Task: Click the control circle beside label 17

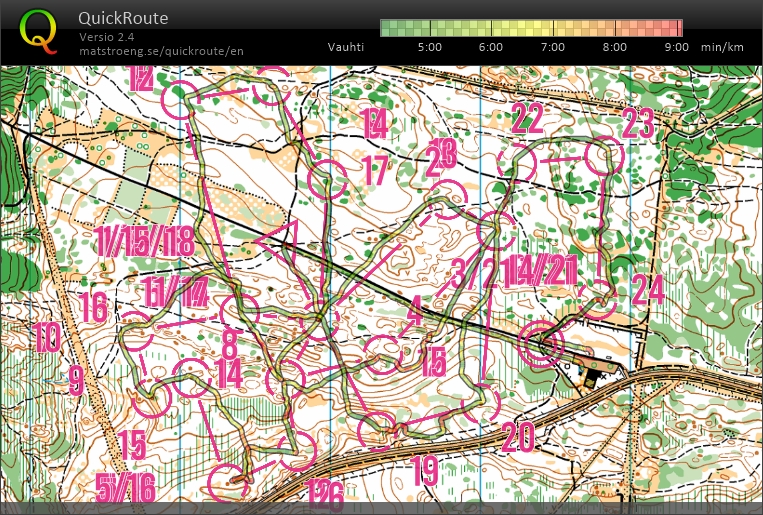Action: (x=327, y=181)
